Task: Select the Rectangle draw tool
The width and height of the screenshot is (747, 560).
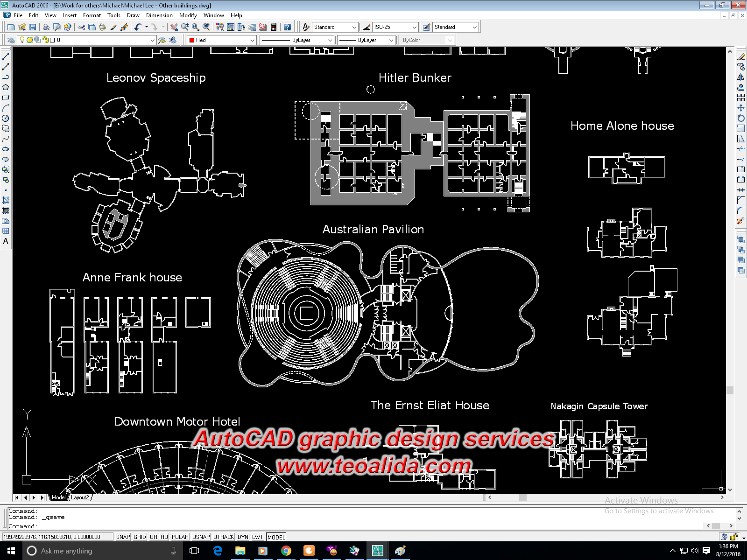Action: 6,98
